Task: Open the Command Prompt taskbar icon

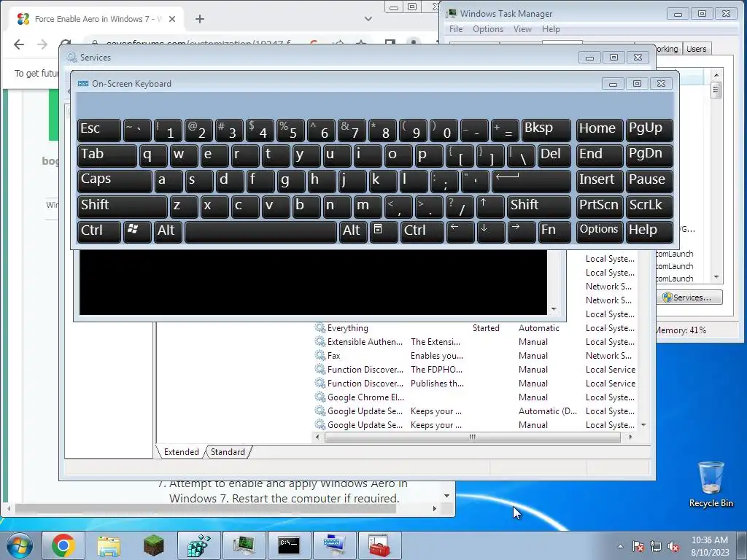Action: [289, 545]
